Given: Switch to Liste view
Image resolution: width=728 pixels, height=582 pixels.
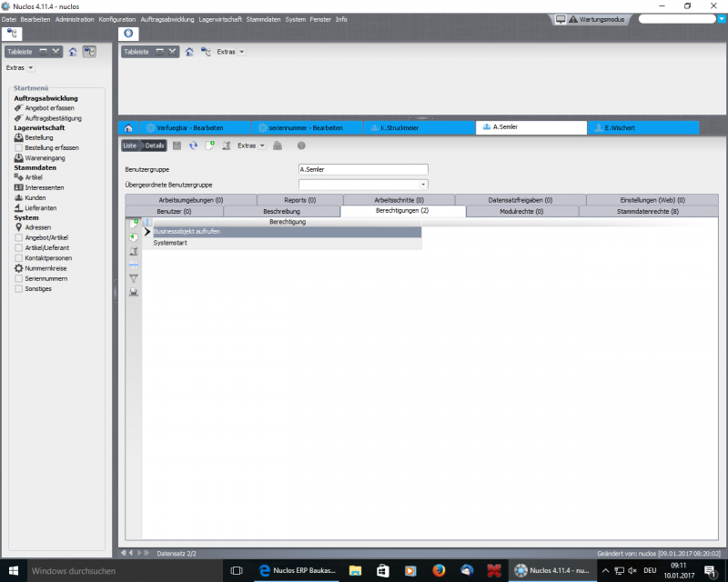Looking at the screenshot, I should point(130,145).
